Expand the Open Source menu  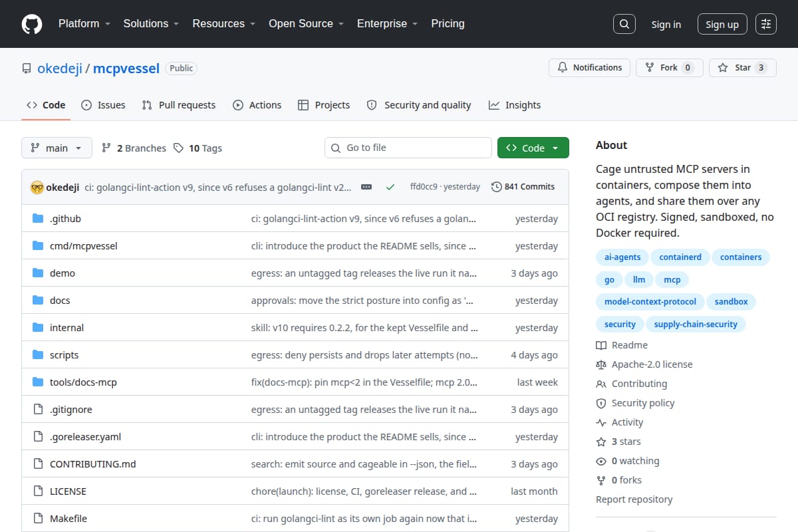pyautogui.click(x=306, y=23)
